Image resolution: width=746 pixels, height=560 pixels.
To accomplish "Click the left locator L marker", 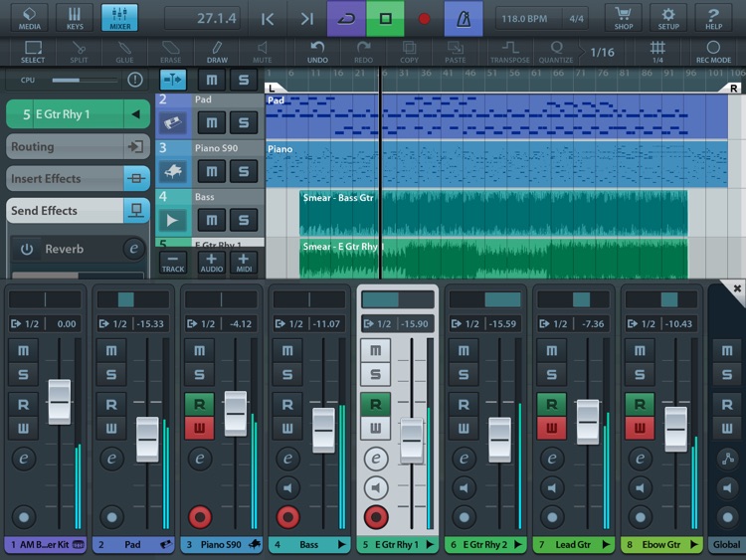I will (x=275, y=88).
